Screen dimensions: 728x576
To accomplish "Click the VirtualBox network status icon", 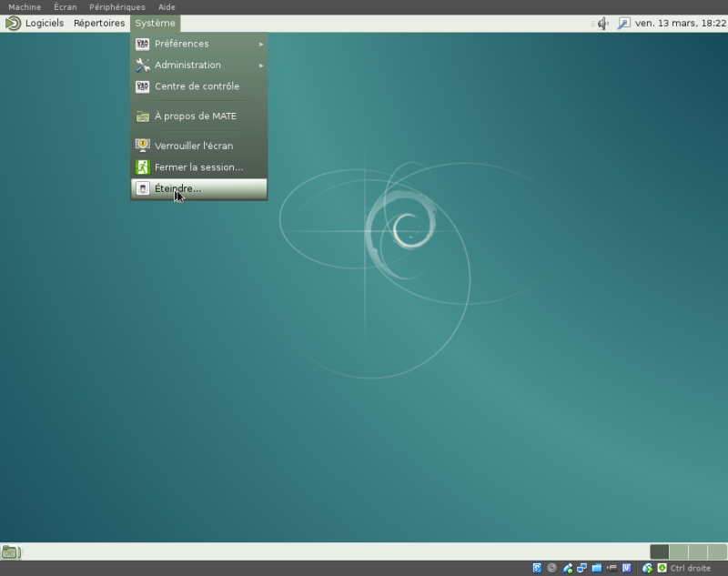I will pyautogui.click(x=581, y=568).
